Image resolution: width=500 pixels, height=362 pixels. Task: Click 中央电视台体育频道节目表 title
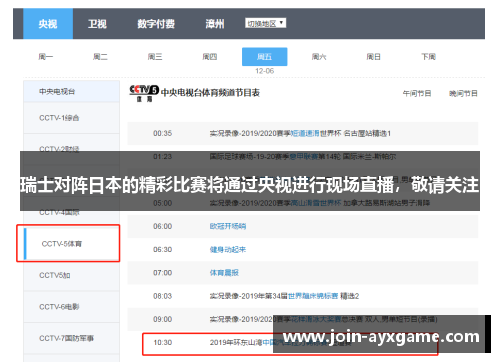click(x=210, y=93)
